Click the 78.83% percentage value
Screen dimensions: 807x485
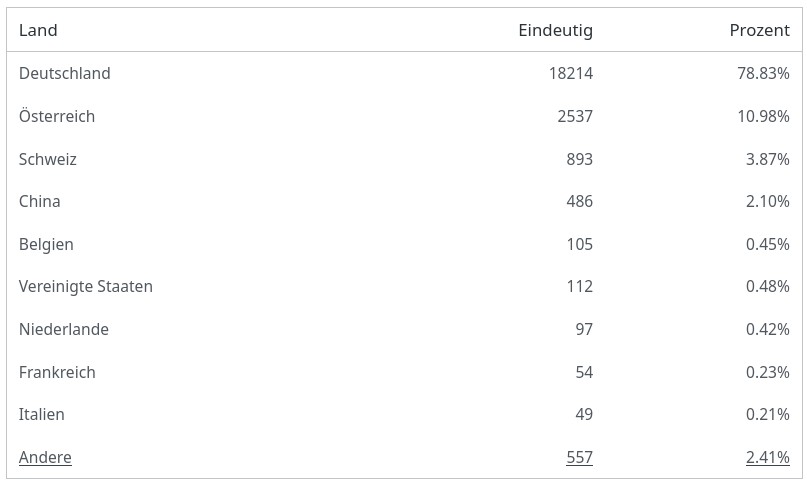tap(763, 74)
